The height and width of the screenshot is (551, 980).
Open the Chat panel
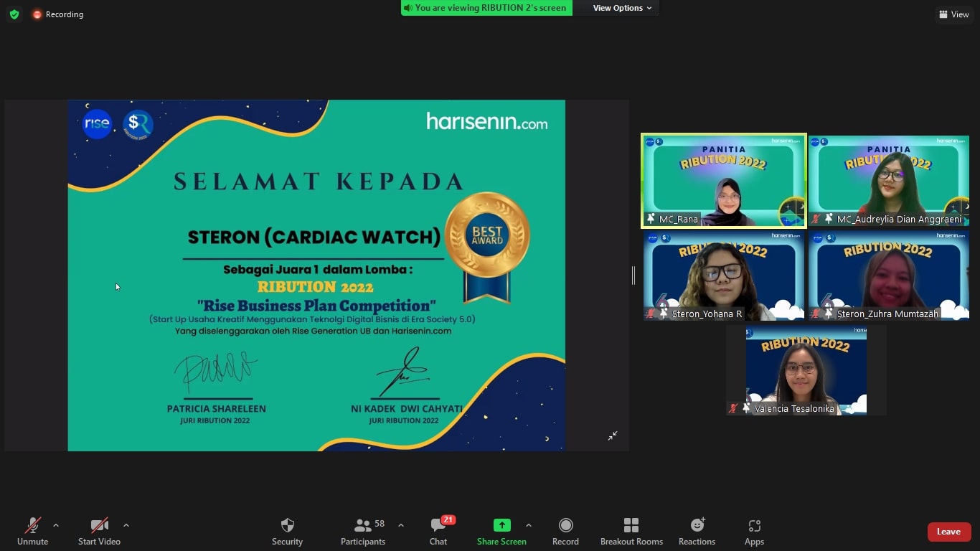click(438, 532)
